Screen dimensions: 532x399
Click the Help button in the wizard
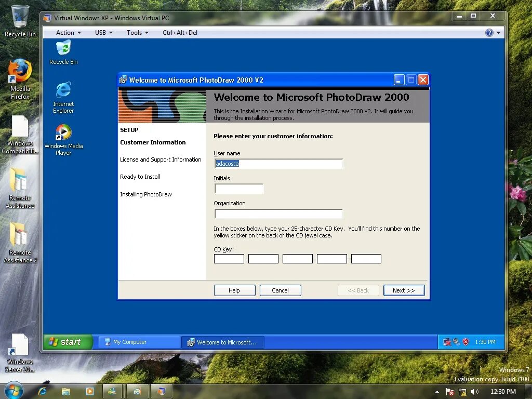pos(234,290)
